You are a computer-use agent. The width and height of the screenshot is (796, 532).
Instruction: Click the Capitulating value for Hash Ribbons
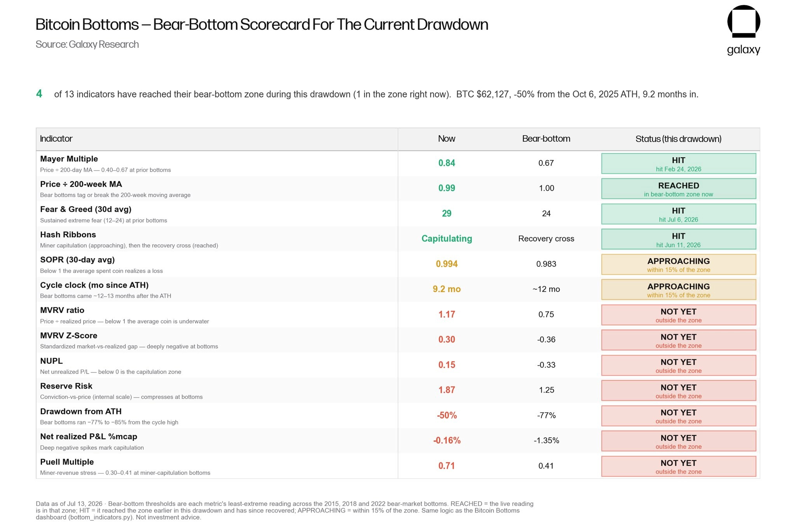447,238
